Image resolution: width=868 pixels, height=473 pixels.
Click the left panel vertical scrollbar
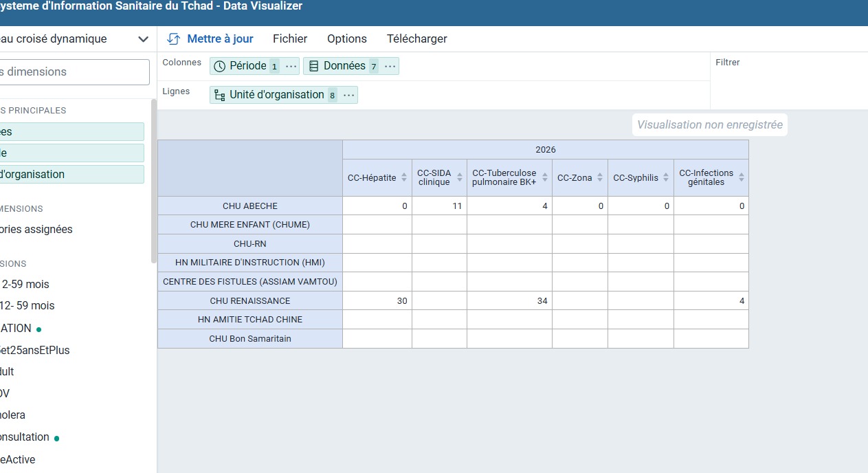pos(154,181)
